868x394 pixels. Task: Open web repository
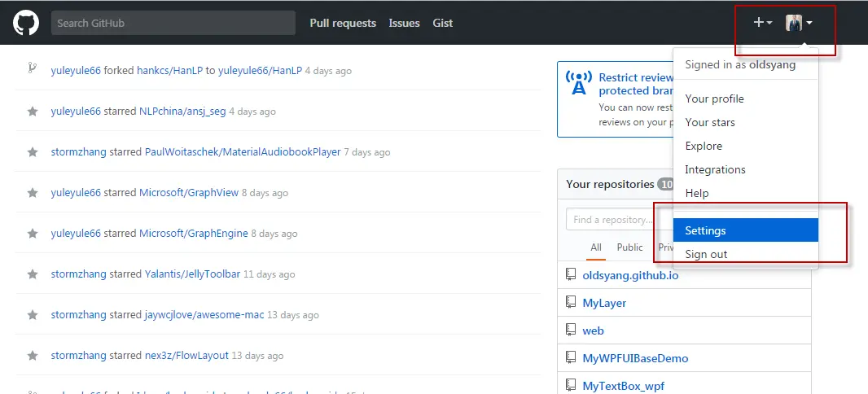point(593,331)
